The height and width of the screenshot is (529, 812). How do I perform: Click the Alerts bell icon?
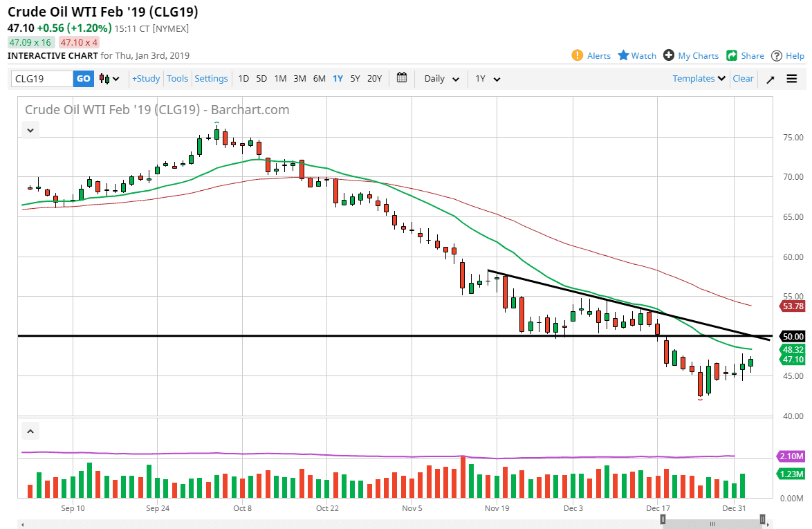578,56
